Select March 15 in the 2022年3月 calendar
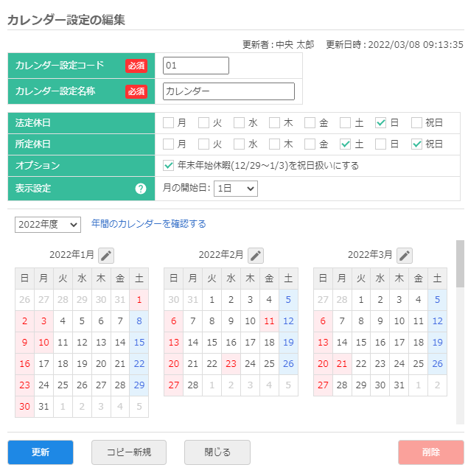468x476 pixels. 361,343
